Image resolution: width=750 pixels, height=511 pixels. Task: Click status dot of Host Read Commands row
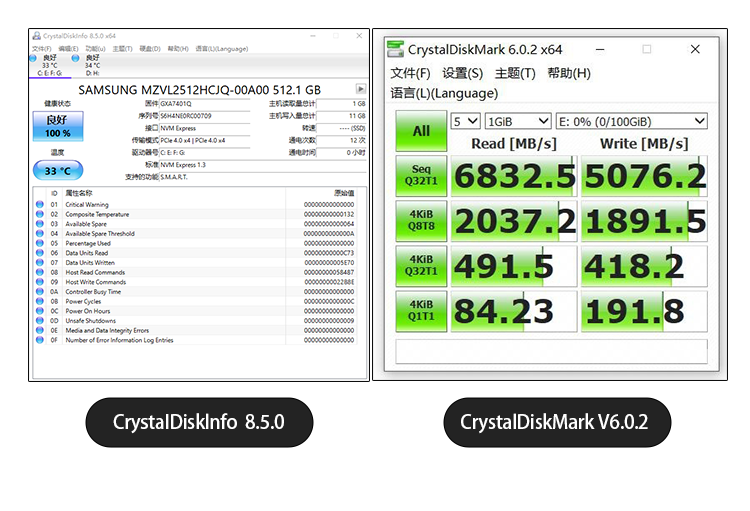pos(40,272)
